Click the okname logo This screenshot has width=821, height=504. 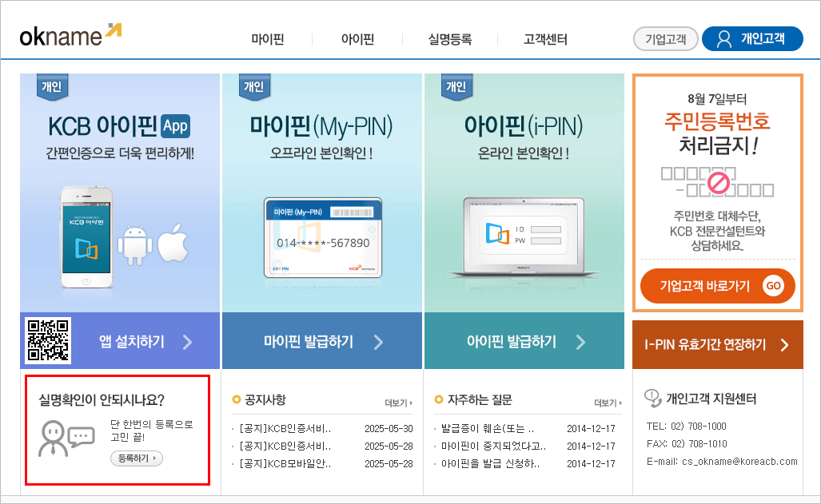(x=70, y=35)
